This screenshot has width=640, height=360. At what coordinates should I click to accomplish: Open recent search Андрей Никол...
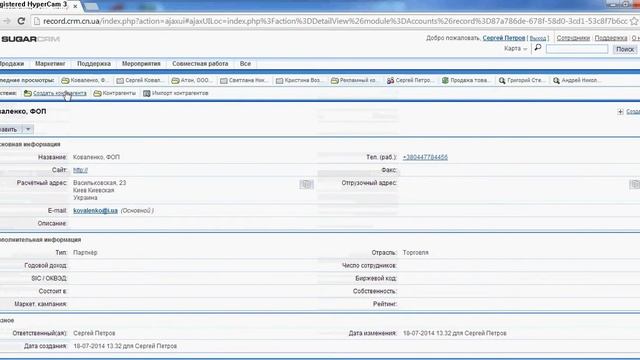point(576,80)
